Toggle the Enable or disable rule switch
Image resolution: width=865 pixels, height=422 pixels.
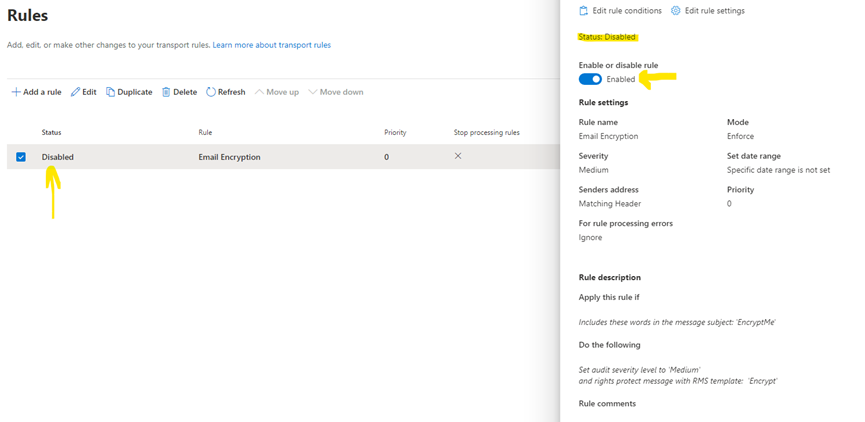[x=590, y=79]
